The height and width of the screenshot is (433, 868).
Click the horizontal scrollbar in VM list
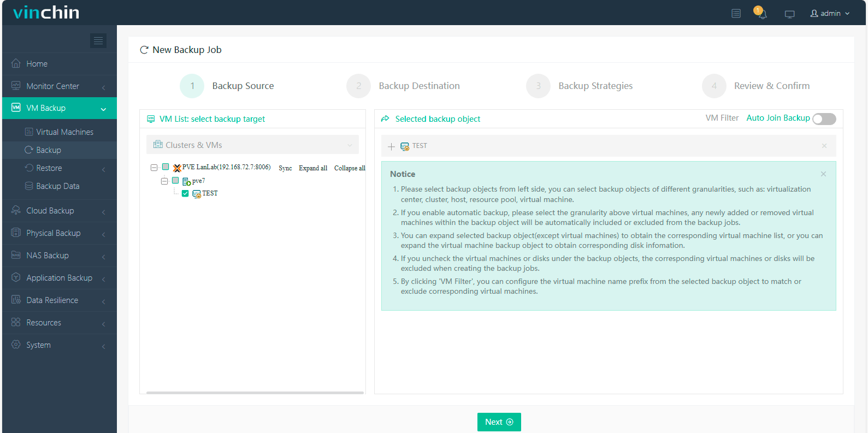(x=255, y=393)
